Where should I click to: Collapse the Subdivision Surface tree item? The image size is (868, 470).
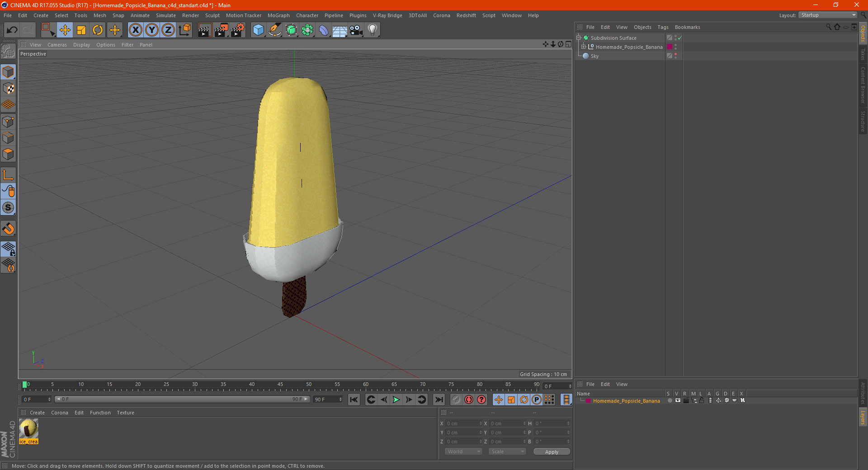click(579, 38)
